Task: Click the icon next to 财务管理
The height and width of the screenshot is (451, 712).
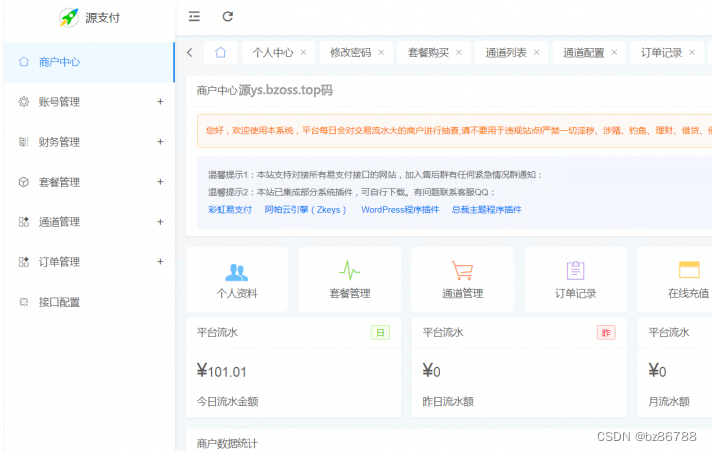Action: click(x=24, y=142)
